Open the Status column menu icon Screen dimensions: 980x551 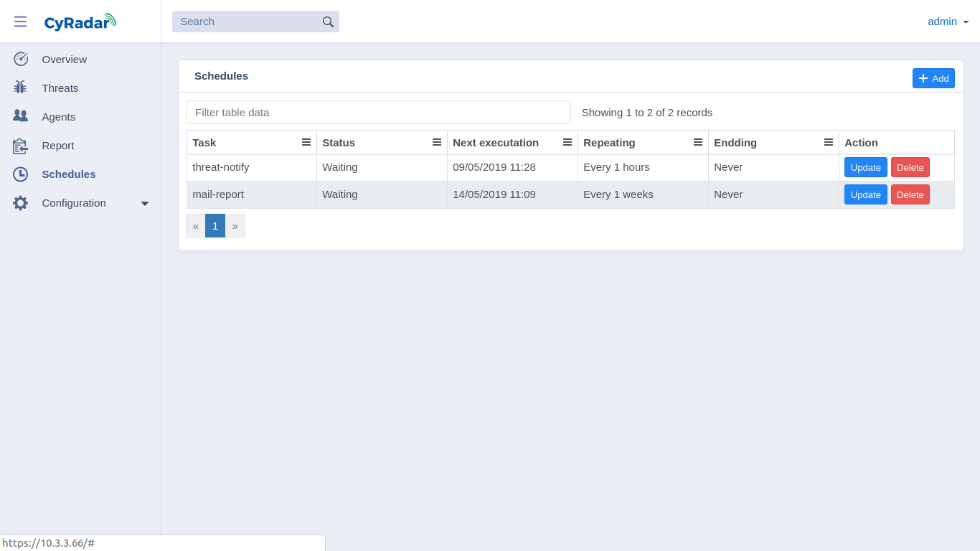[x=437, y=142]
